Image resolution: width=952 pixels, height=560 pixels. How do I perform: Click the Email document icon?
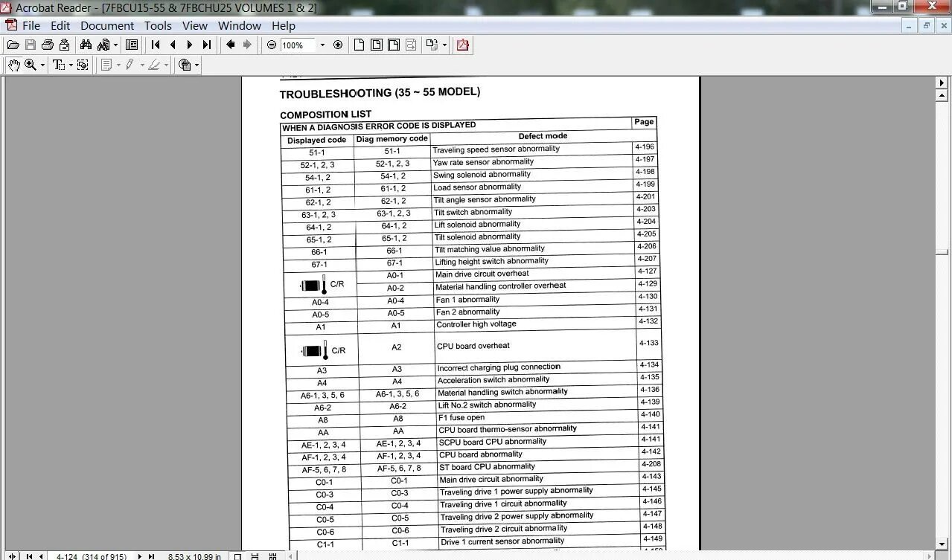click(x=64, y=45)
